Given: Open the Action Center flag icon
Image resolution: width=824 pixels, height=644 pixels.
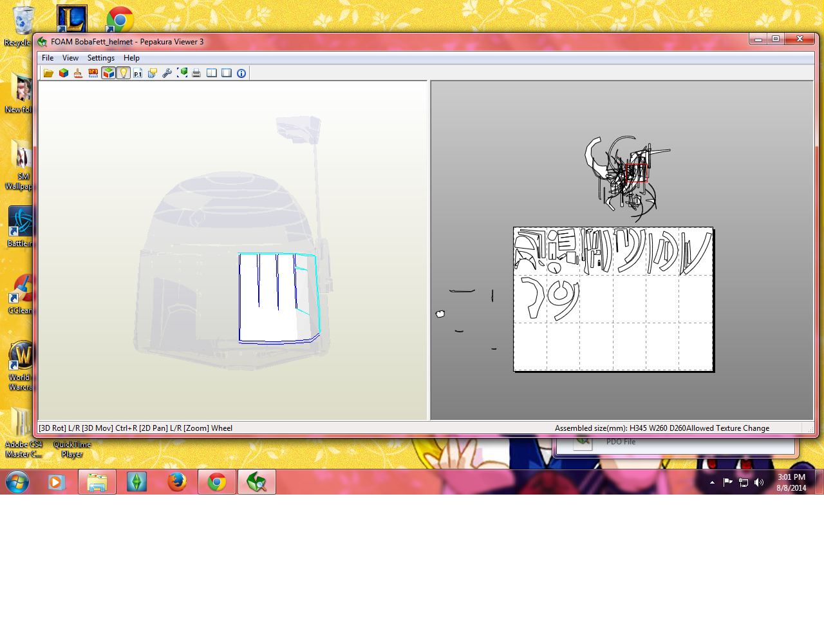Looking at the screenshot, I should coord(727,482).
